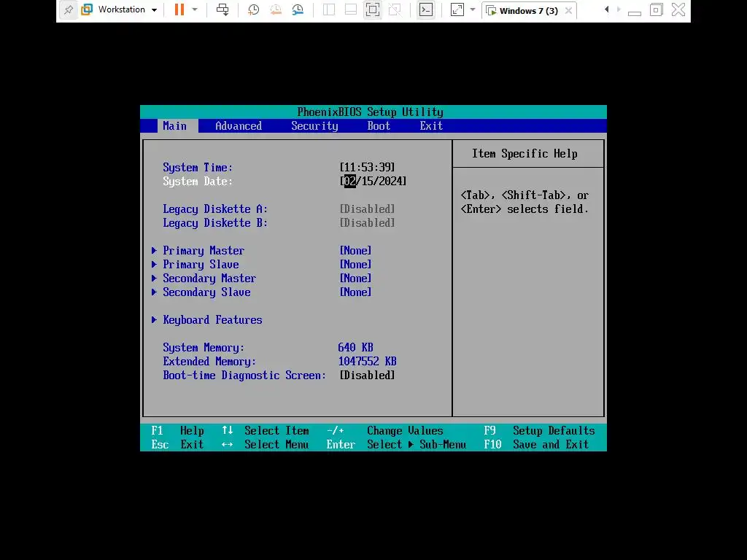
Task: Click the System Time label
Action: (x=198, y=167)
